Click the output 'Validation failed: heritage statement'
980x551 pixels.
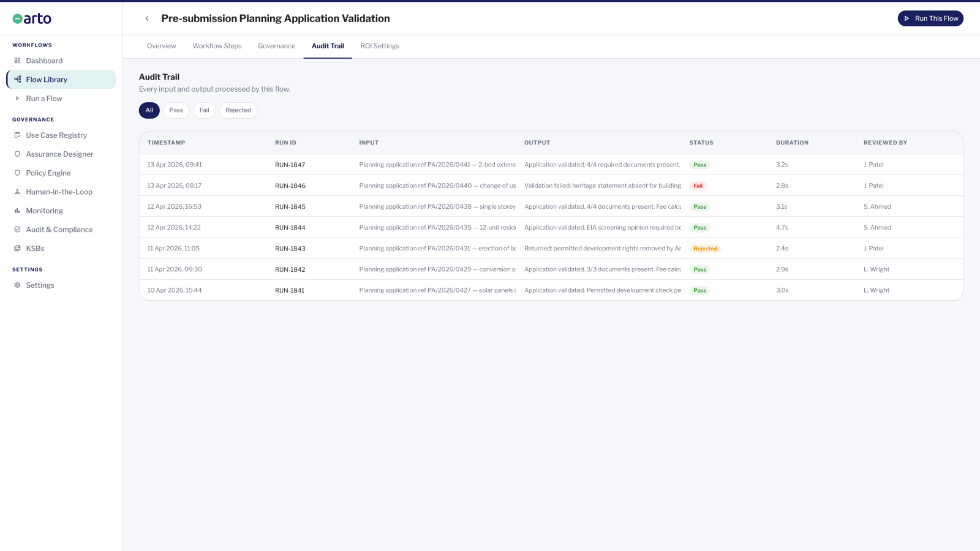[x=603, y=186]
